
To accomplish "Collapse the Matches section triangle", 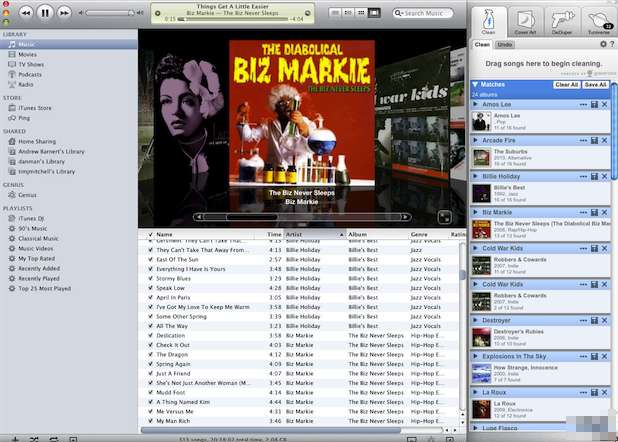I will [x=475, y=84].
